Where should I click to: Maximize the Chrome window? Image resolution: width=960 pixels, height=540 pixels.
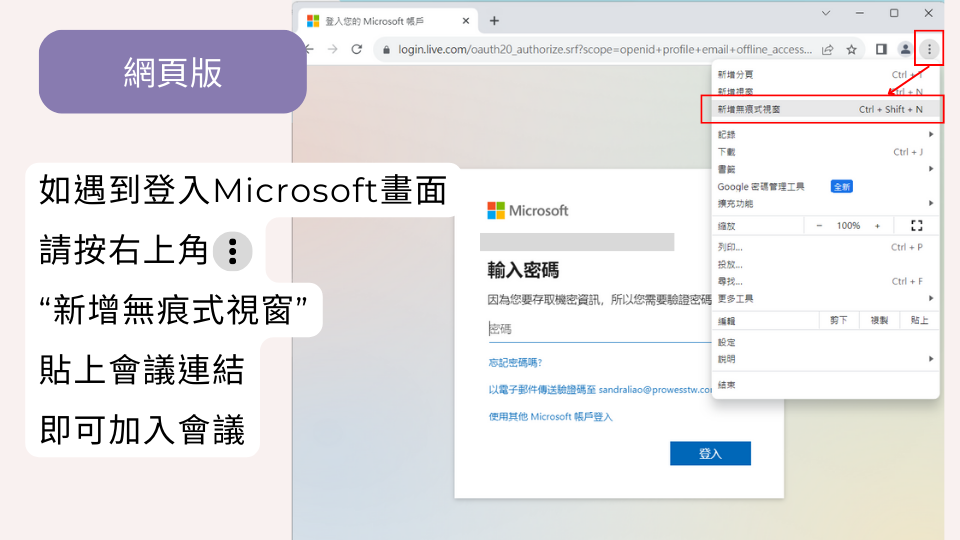894,13
